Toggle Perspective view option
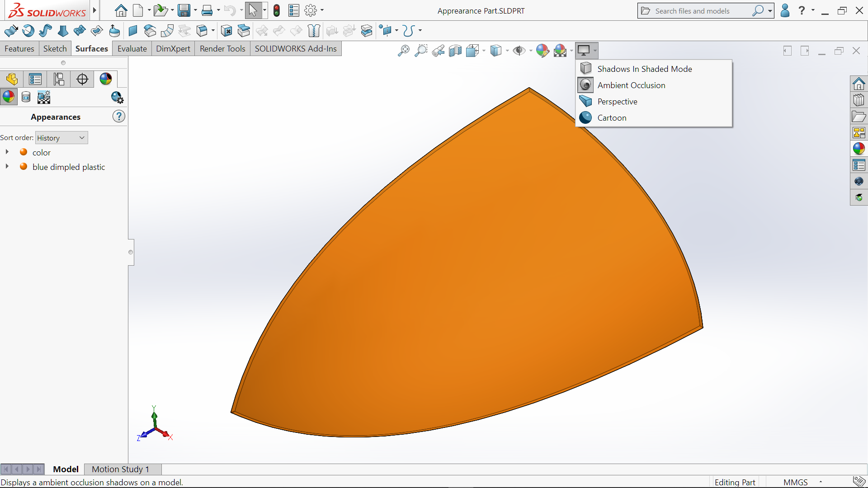 pos(617,101)
